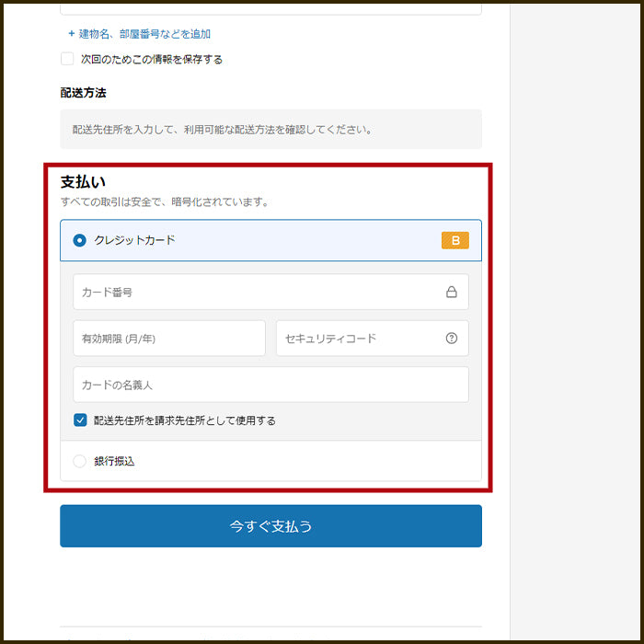Image resolution: width=644 pixels, height=644 pixels.
Task: Click the partially visible address field at top
Action: click(270, 6)
